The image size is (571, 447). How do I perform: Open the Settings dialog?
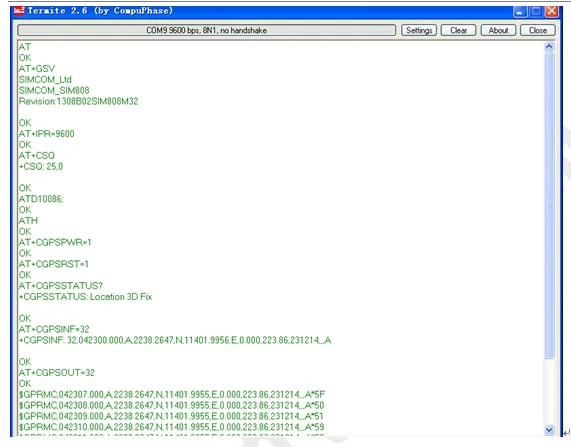(x=419, y=30)
